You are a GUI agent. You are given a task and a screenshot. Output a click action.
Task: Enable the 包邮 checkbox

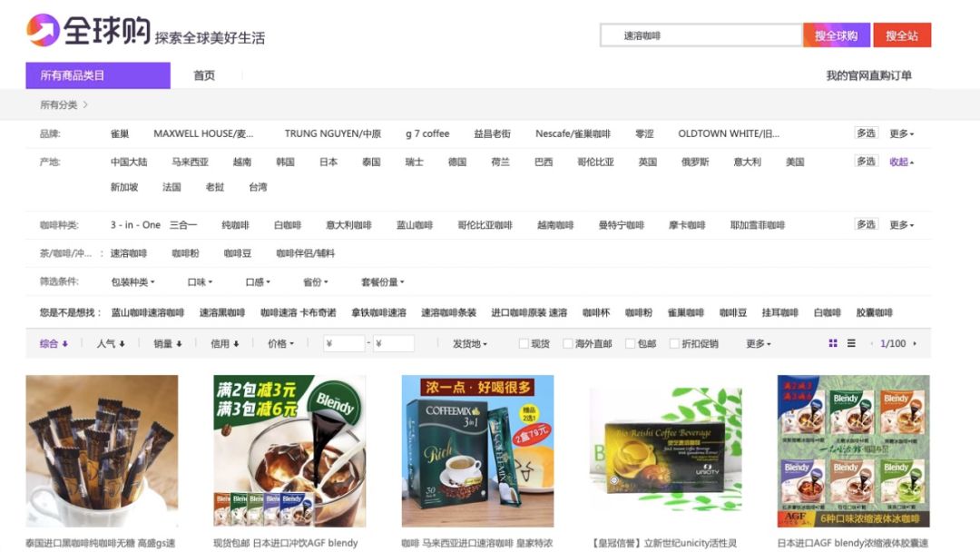pos(630,343)
